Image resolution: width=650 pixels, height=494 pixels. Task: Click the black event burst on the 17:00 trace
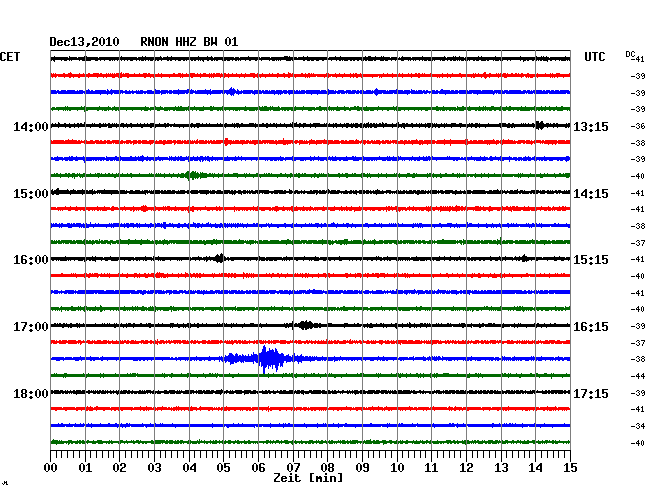[306, 325]
